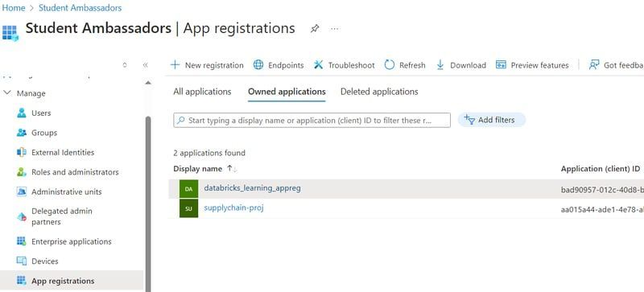
Task: Pin the App registrations page
Action: click(315, 29)
